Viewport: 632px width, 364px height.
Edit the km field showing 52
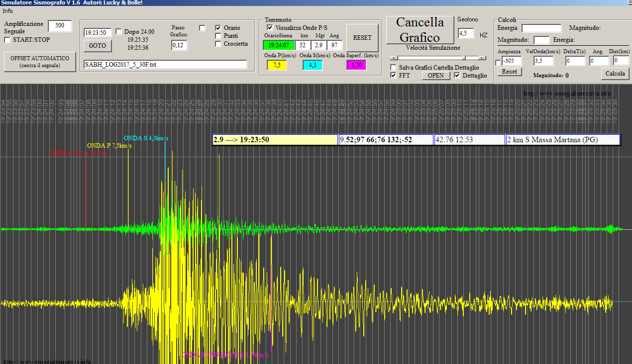303,45
